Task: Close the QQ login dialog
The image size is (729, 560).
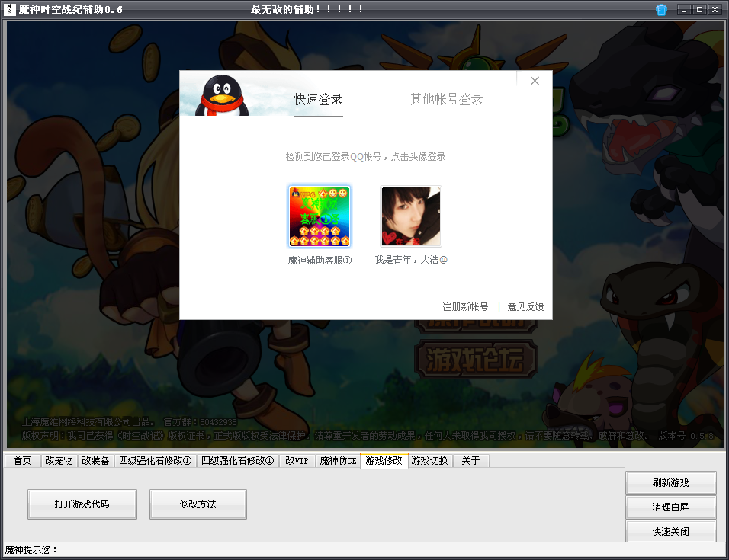Action: coord(535,81)
